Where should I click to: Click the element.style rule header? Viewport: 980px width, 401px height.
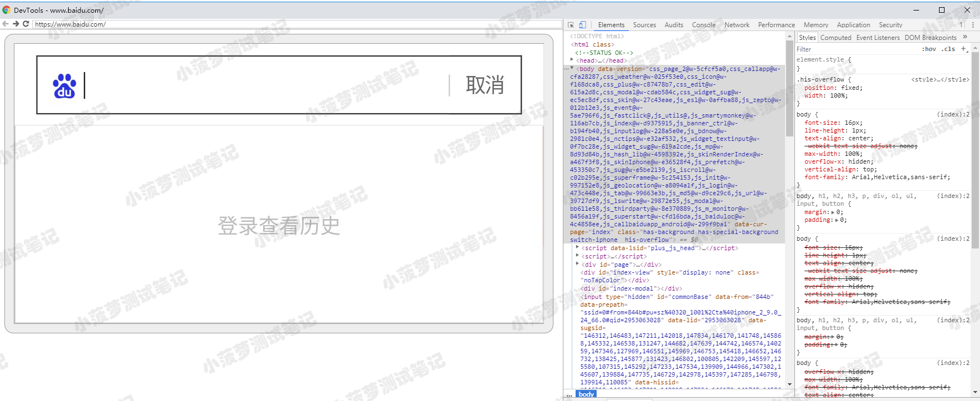click(824, 59)
